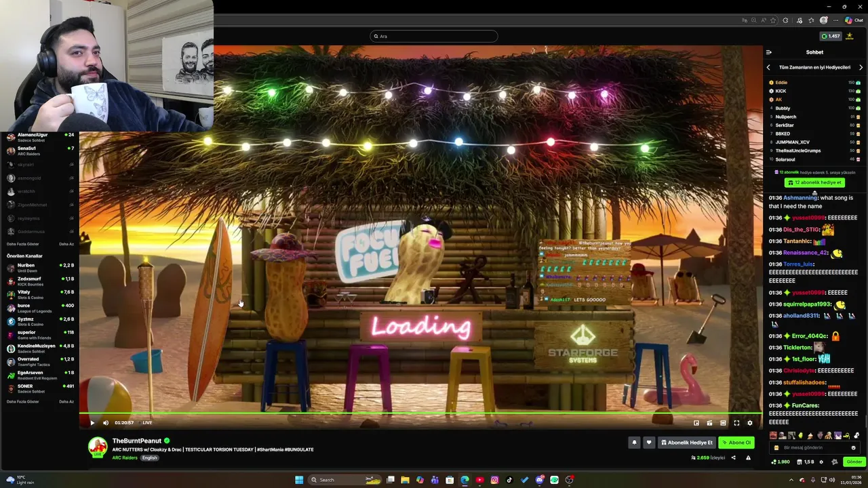This screenshot has width=868, height=488.
Task: Collapse the Sohbet chat panel
Action: [768, 52]
